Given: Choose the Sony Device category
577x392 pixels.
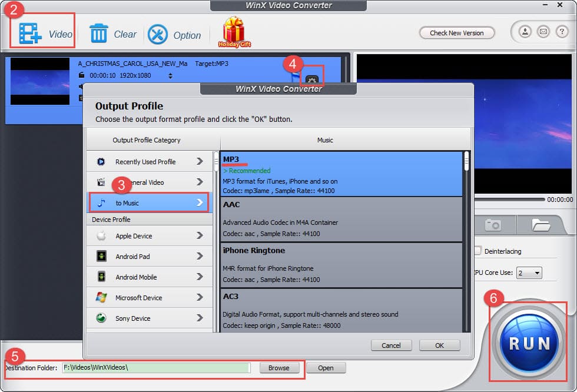Looking at the screenshot, I should tap(150, 318).
